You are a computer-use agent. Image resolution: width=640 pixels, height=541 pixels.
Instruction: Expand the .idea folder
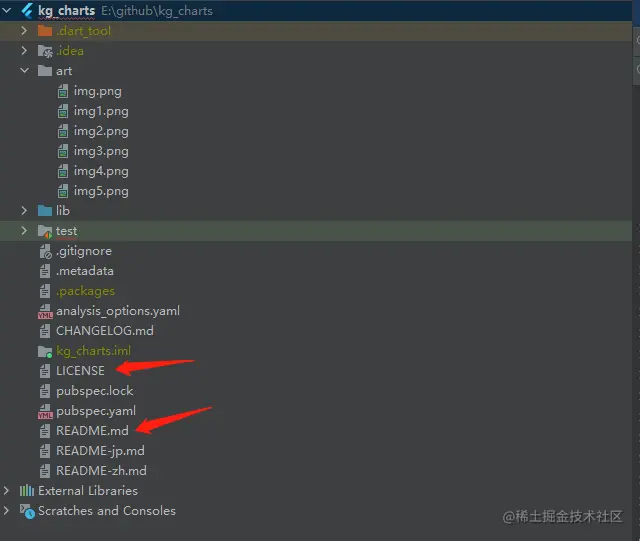tap(24, 51)
